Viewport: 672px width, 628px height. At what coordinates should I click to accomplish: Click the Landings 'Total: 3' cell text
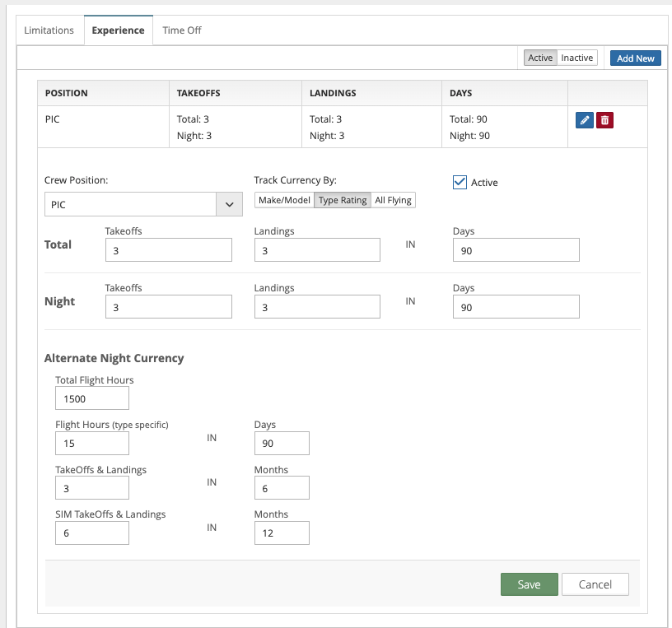pyautogui.click(x=326, y=119)
